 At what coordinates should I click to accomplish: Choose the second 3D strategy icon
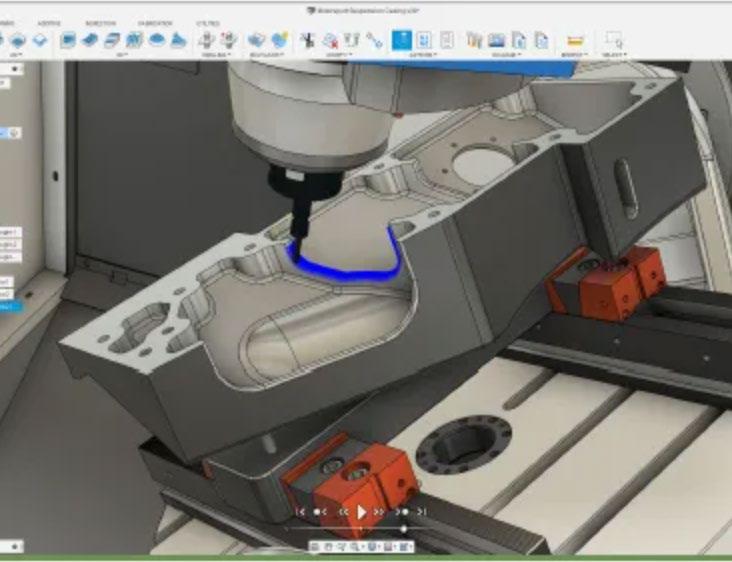pyautogui.click(x=91, y=41)
